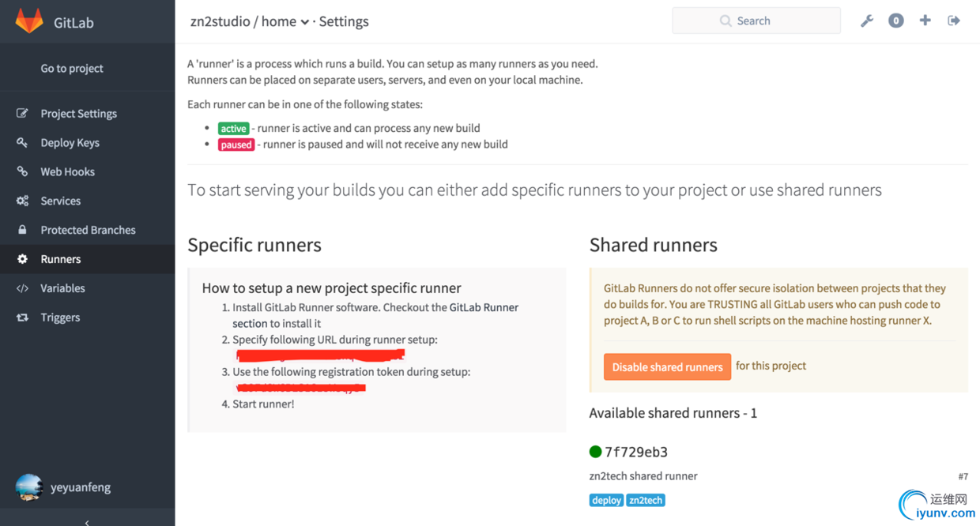Click the GitLab title text in the sidebar header
The image size is (980, 526).
(73, 23)
